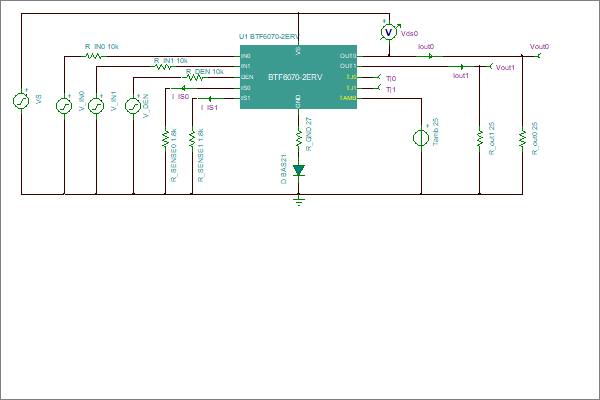Click the V_IN0 source label text
Screen dimensions: 600x400
(82, 101)
